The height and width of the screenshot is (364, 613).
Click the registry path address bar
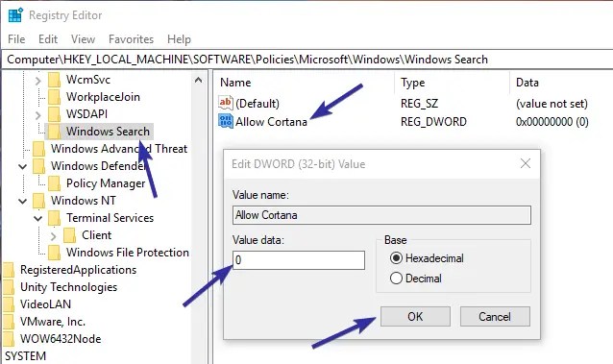pyautogui.click(x=306, y=60)
